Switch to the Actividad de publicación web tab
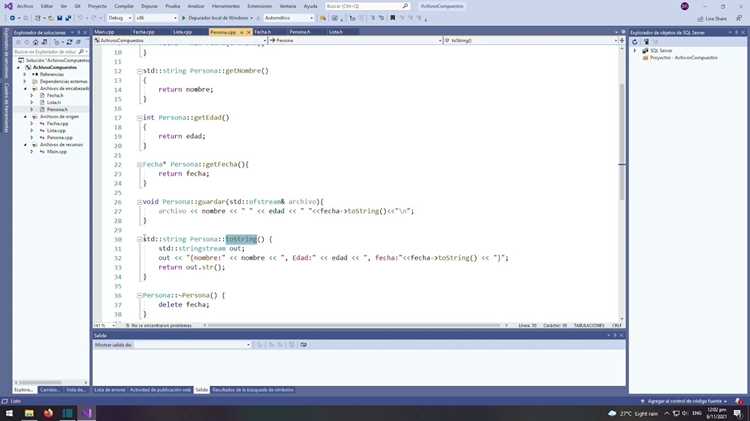Viewport: 750px width, 421px height. 160,390
